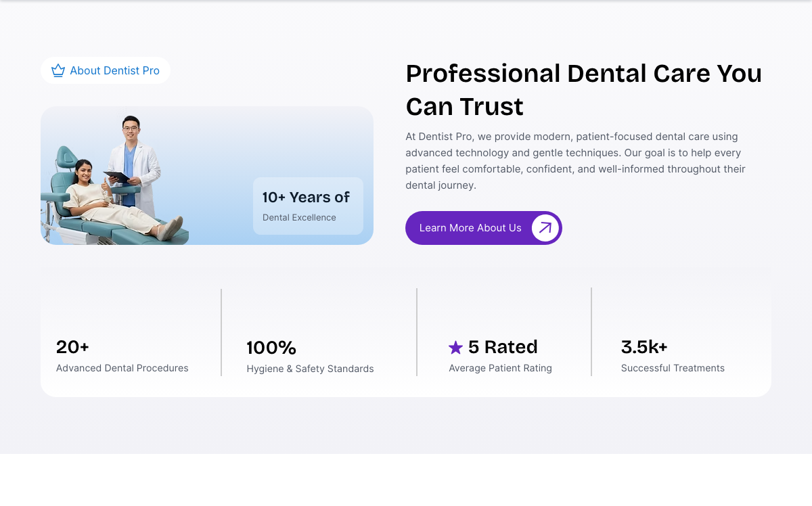Select the Hygiene & Safety Standards label
This screenshot has width=812, height=506.
tap(310, 369)
